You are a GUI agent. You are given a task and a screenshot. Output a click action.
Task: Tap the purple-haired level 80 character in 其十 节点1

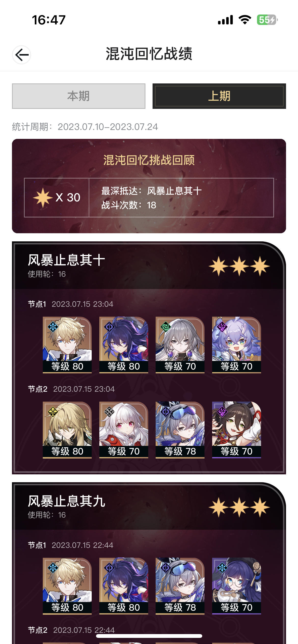(124, 345)
